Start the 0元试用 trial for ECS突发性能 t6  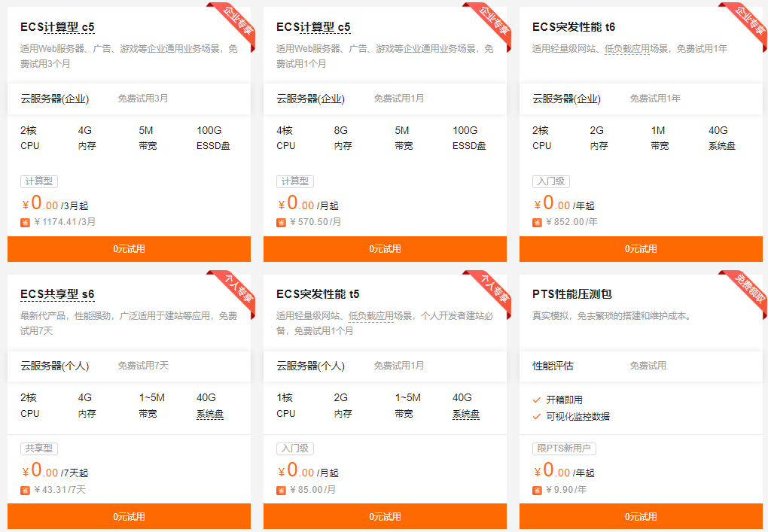point(642,249)
